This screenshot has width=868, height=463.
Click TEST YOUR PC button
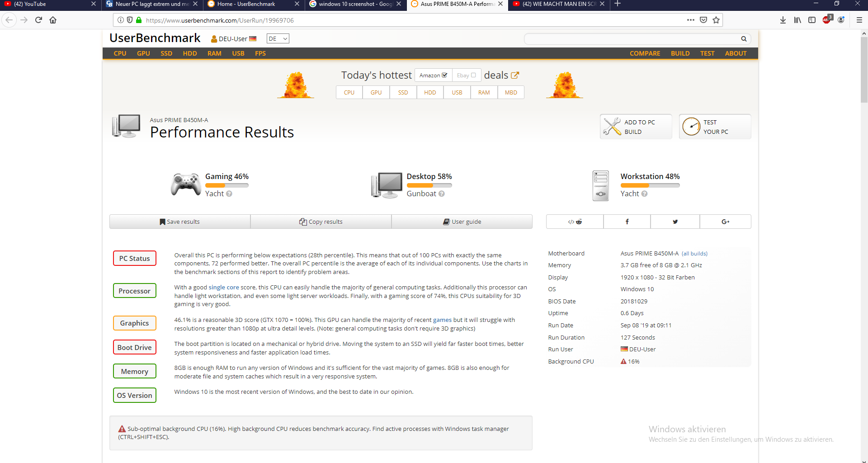pyautogui.click(x=715, y=127)
